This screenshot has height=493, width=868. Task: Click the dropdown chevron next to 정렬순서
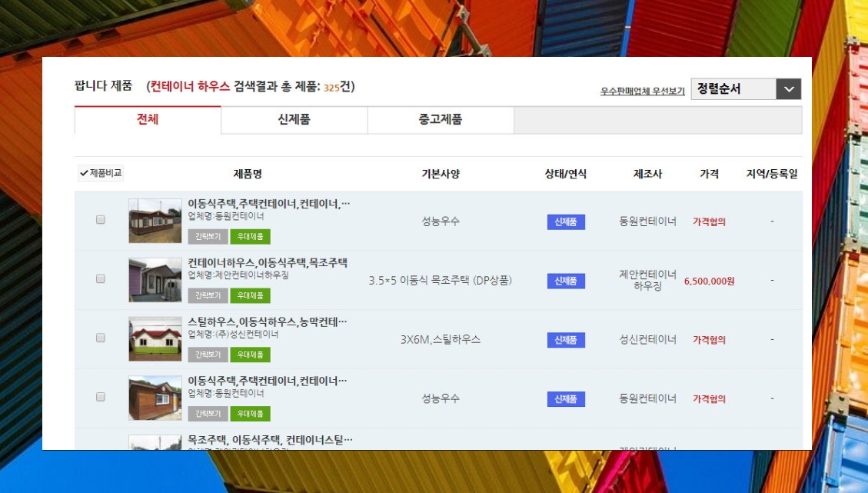pyautogui.click(x=789, y=88)
